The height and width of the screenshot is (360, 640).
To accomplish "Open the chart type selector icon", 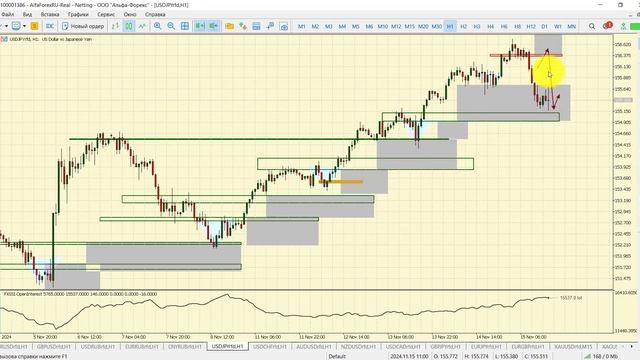I will pos(16,26).
